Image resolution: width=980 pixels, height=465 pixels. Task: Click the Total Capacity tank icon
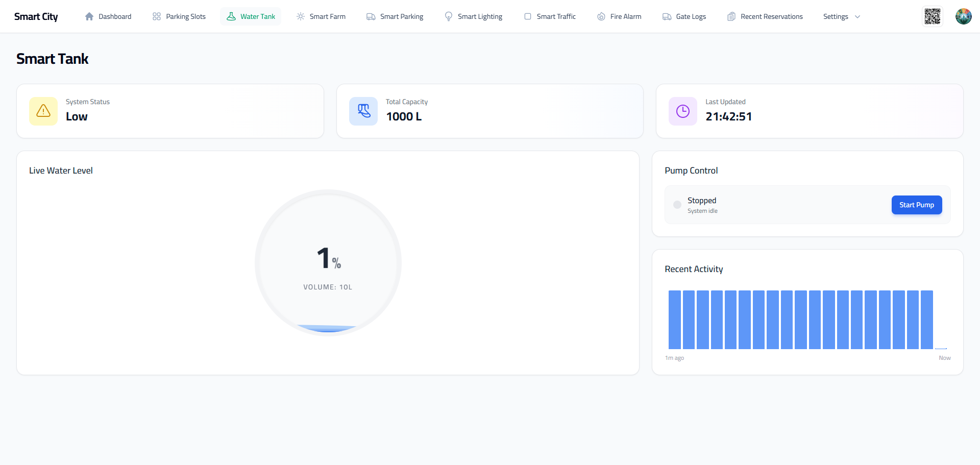click(363, 111)
